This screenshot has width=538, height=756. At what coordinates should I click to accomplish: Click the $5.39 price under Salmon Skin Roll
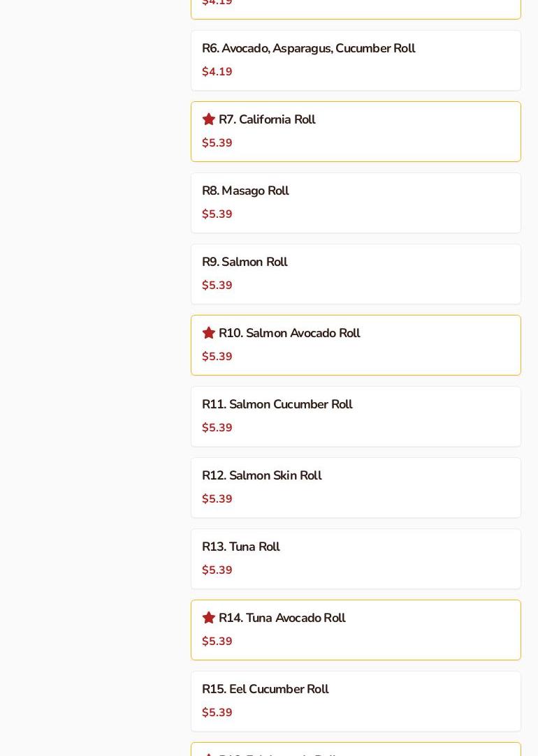(217, 499)
